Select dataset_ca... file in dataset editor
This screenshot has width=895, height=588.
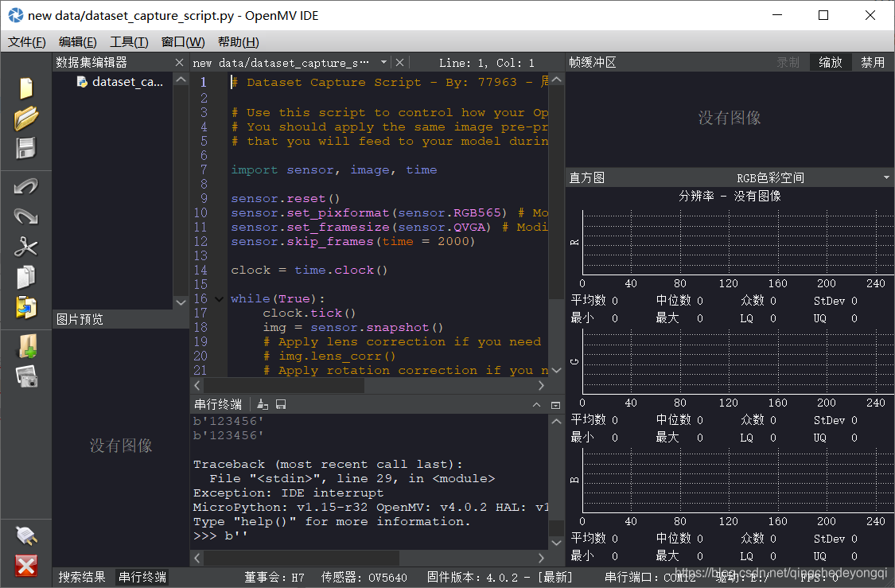[x=120, y=82]
